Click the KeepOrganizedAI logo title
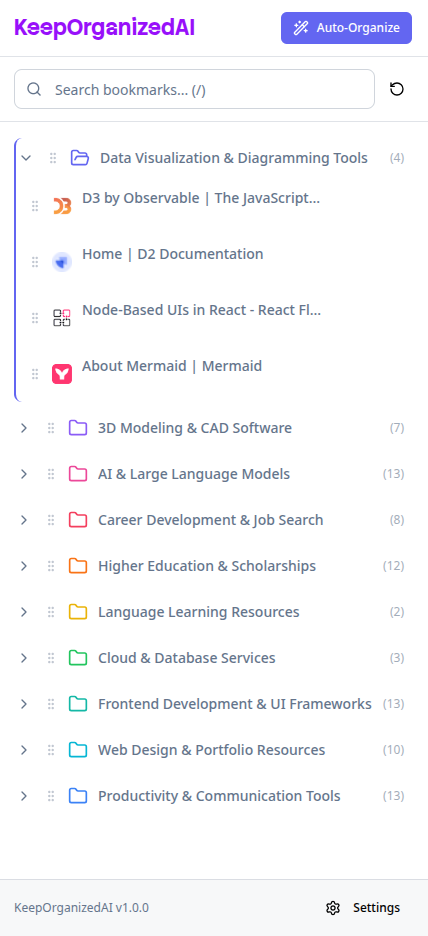The width and height of the screenshot is (428, 936). (x=104, y=27)
